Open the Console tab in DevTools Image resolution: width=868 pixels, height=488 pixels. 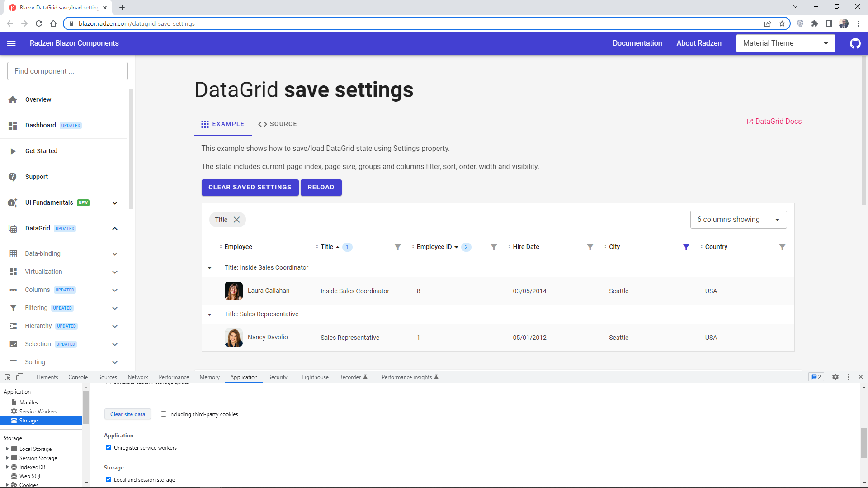click(x=78, y=377)
